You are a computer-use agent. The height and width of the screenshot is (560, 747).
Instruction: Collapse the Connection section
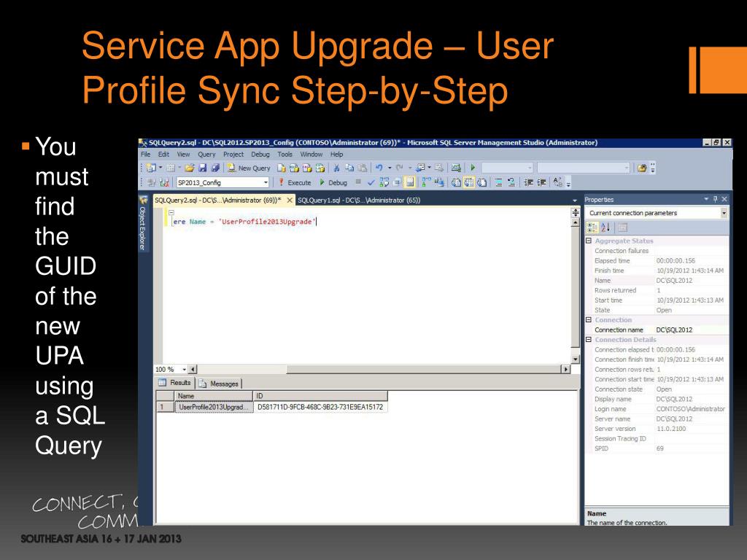click(x=589, y=320)
